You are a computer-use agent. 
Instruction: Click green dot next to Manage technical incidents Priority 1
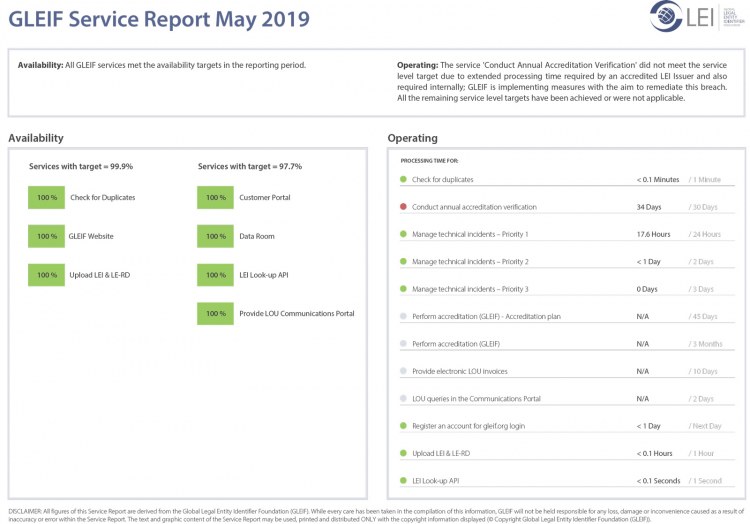[403, 234]
